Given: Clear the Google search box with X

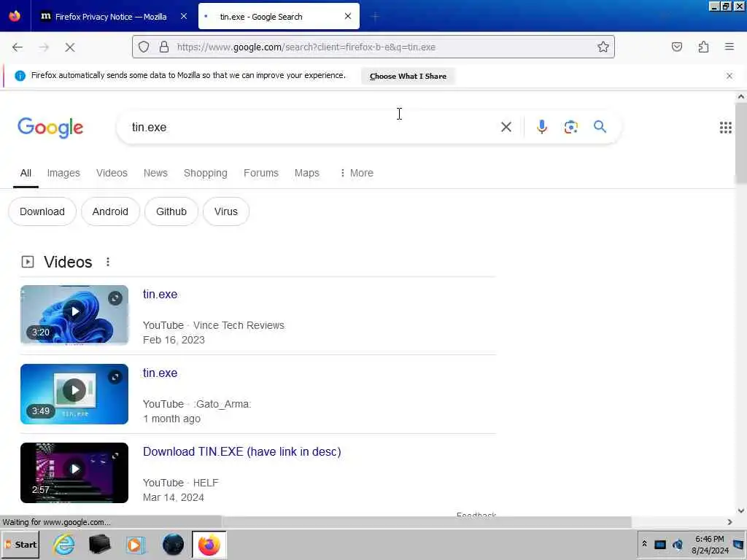Looking at the screenshot, I should pos(506,127).
